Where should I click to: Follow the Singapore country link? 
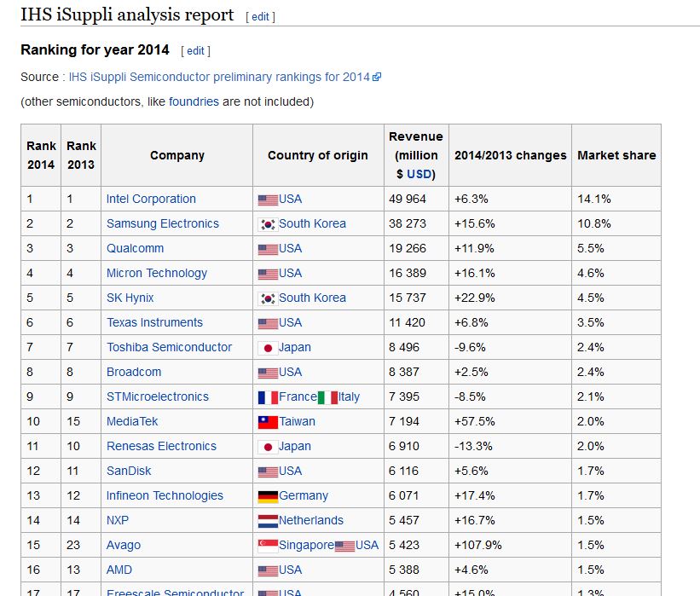(x=306, y=546)
